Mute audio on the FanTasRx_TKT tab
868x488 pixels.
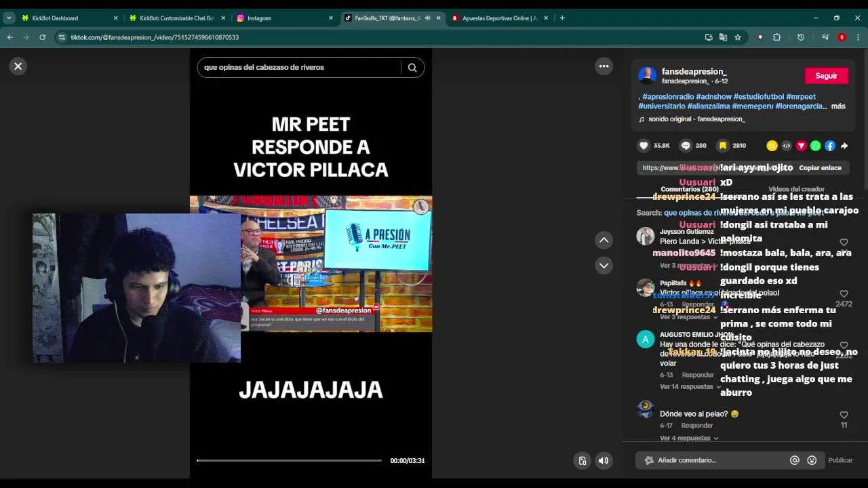point(427,18)
